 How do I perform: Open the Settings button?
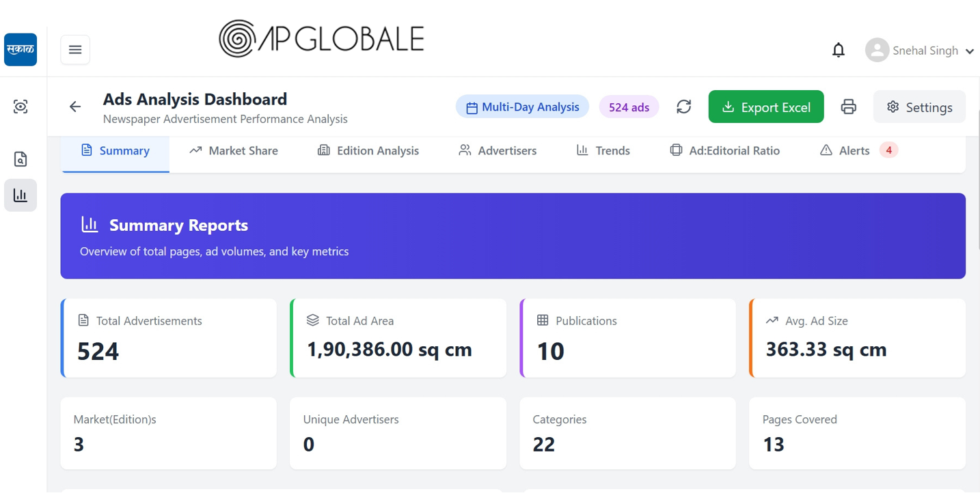(x=919, y=107)
